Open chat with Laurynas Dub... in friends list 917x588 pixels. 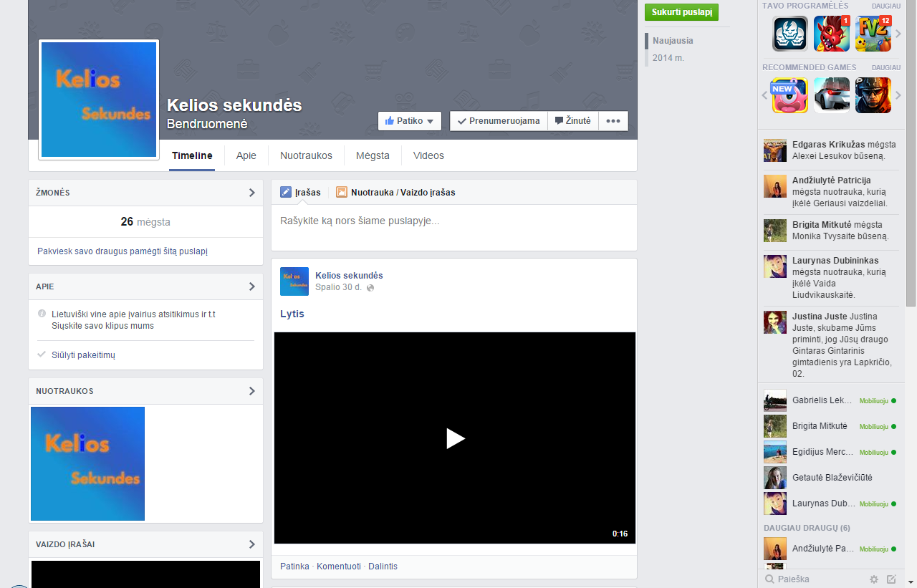pos(830,503)
